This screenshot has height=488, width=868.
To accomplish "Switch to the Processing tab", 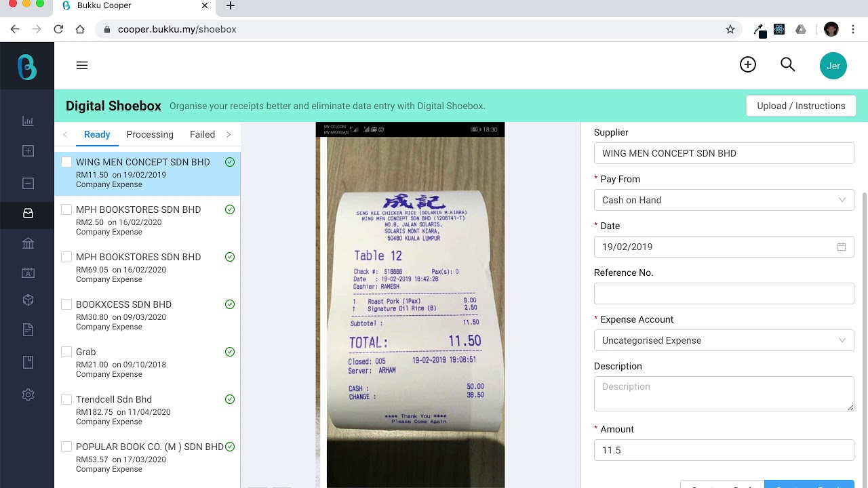I will (x=150, y=134).
